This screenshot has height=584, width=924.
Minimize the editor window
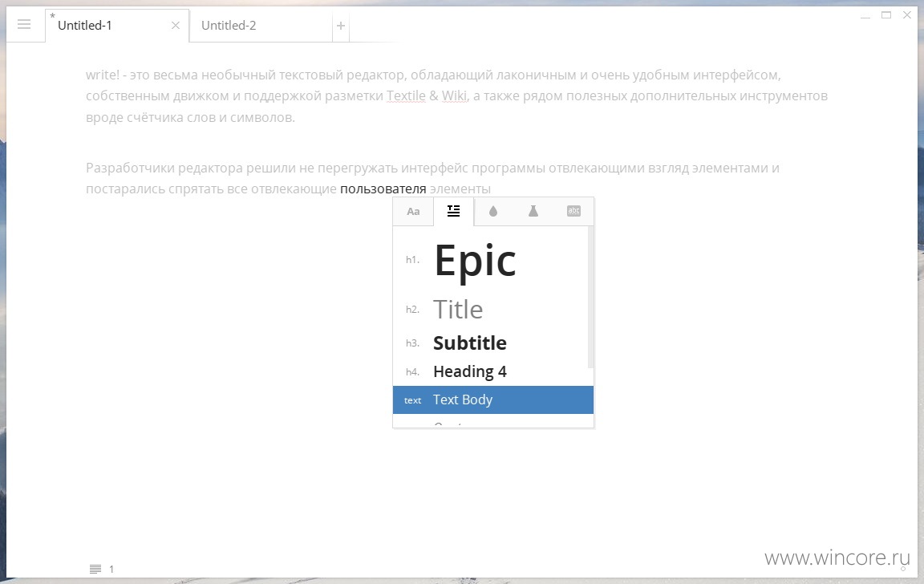pyautogui.click(x=865, y=16)
